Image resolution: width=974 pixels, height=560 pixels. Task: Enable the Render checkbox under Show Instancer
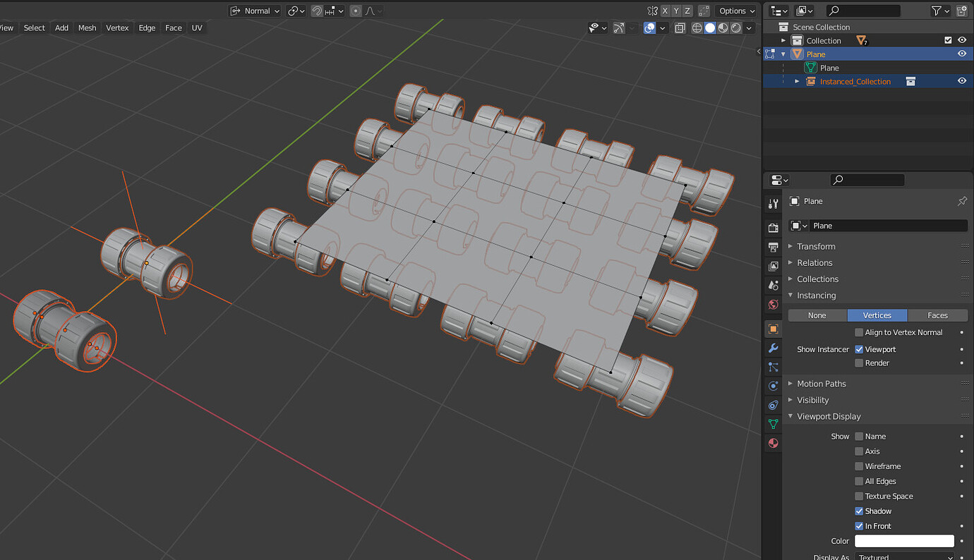pyautogui.click(x=860, y=363)
